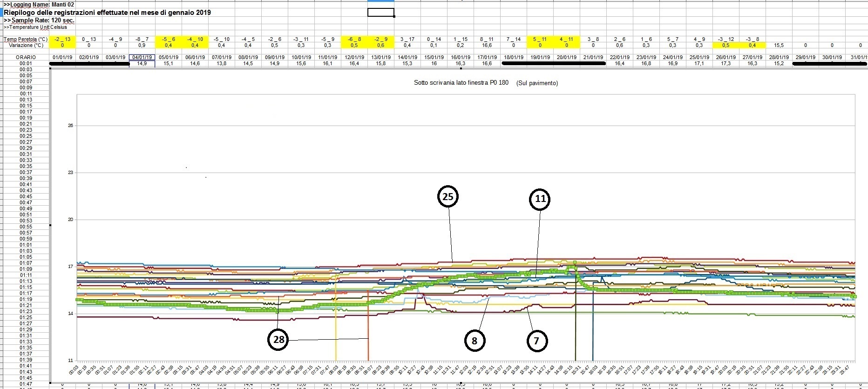Select the '04/01/19' date cell
This screenshot has width=868, height=389.
pyautogui.click(x=142, y=57)
